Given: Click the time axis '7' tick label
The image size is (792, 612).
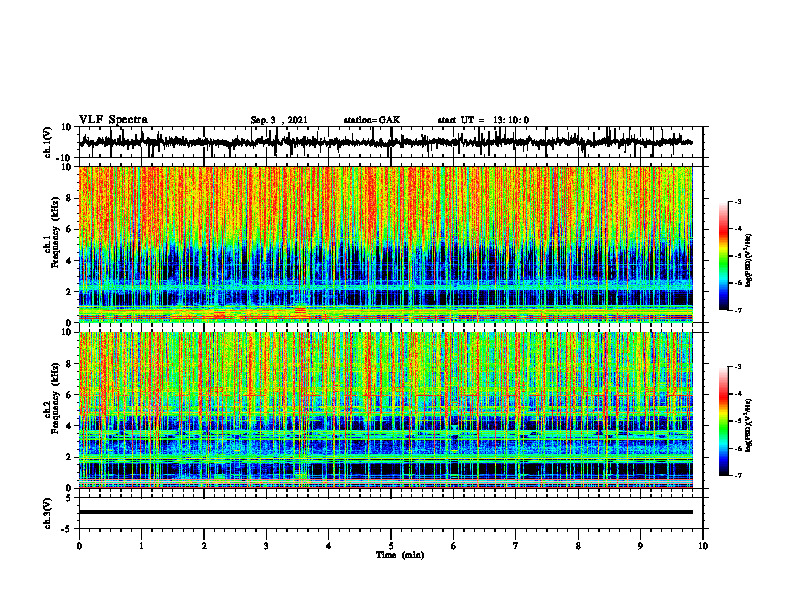Looking at the screenshot, I should [516, 546].
